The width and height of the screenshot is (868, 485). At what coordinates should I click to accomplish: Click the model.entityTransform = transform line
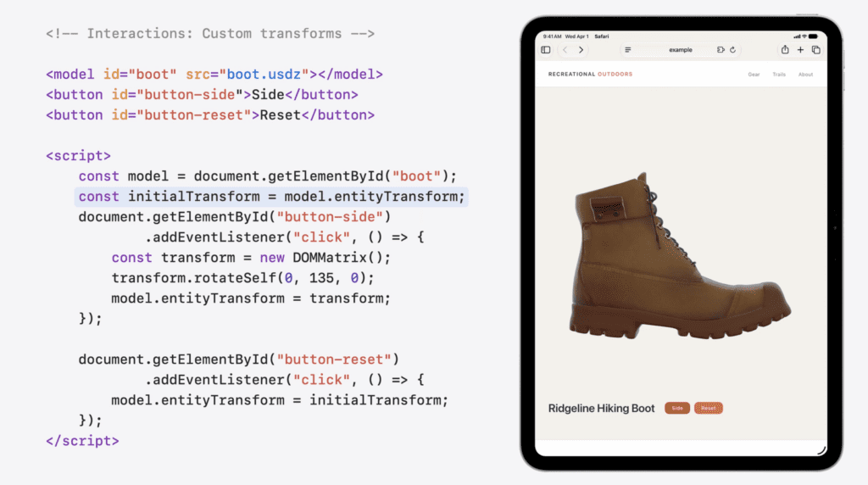click(x=251, y=298)
